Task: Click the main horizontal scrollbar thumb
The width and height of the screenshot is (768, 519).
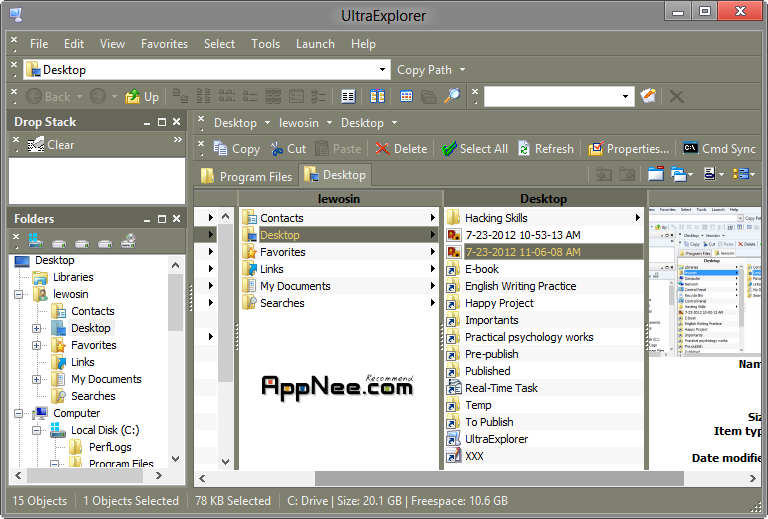Action: pos(499,478)
